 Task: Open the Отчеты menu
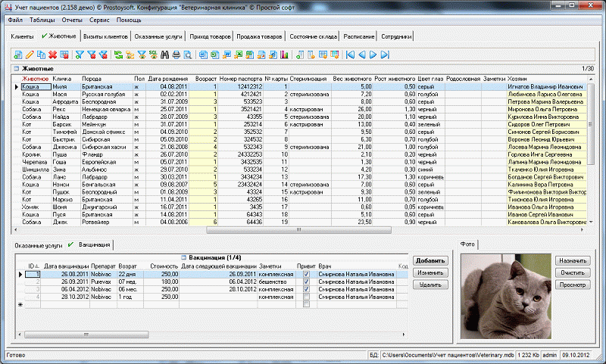pos(73,20)
